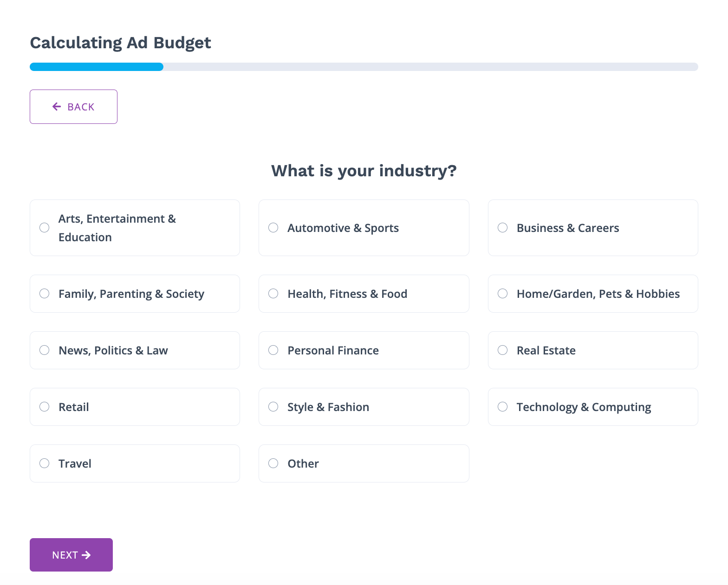Continue with the NEXT button
Screen dimensions: 728x585
tap(71, 555)
